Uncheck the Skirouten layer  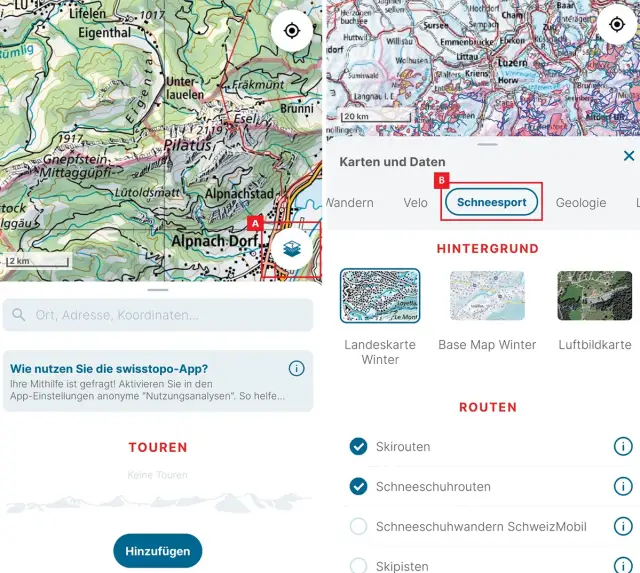point(358,446)
